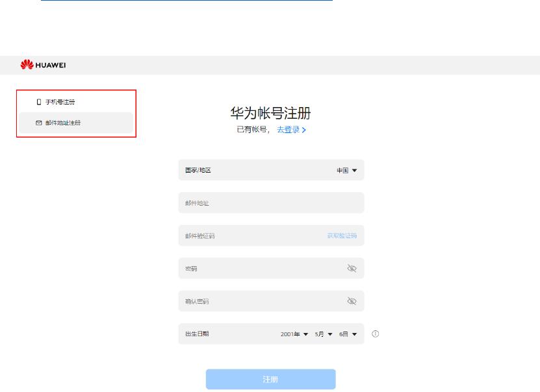Click the chevron arrow after 去登录
Viewport: 540px width, 392px height.
click(x=303, y=130)
